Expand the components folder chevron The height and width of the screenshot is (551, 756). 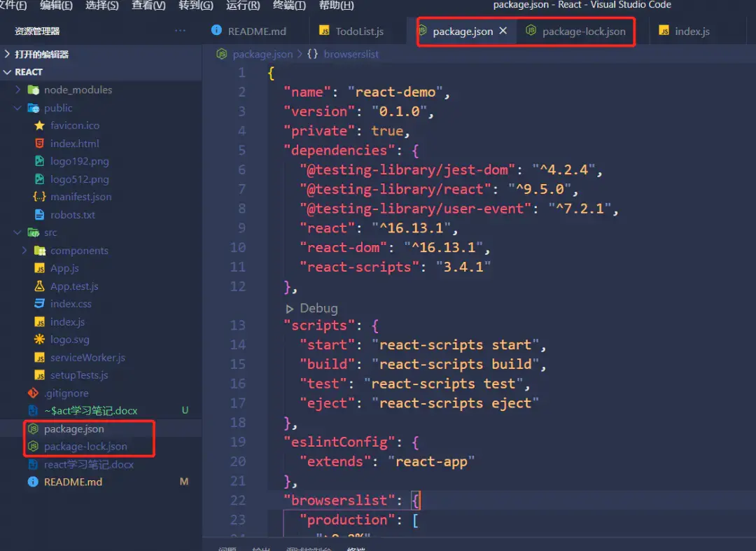tap(24, 250)
